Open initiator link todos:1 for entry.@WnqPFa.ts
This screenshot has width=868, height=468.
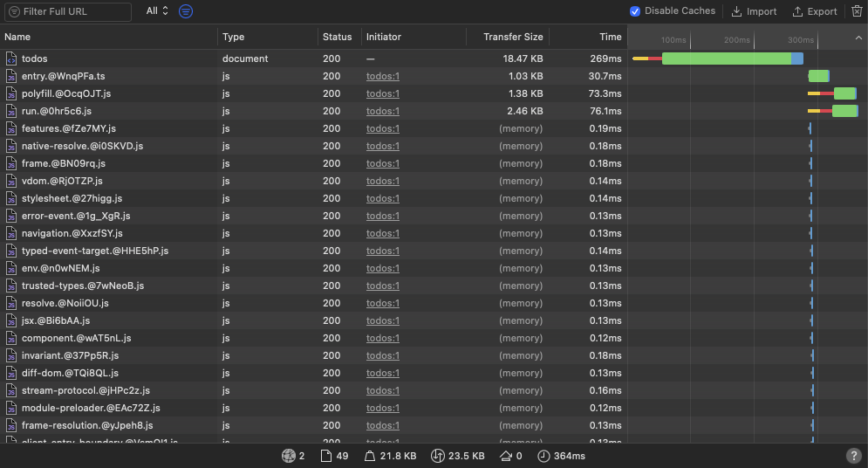(x=382, y=77)
